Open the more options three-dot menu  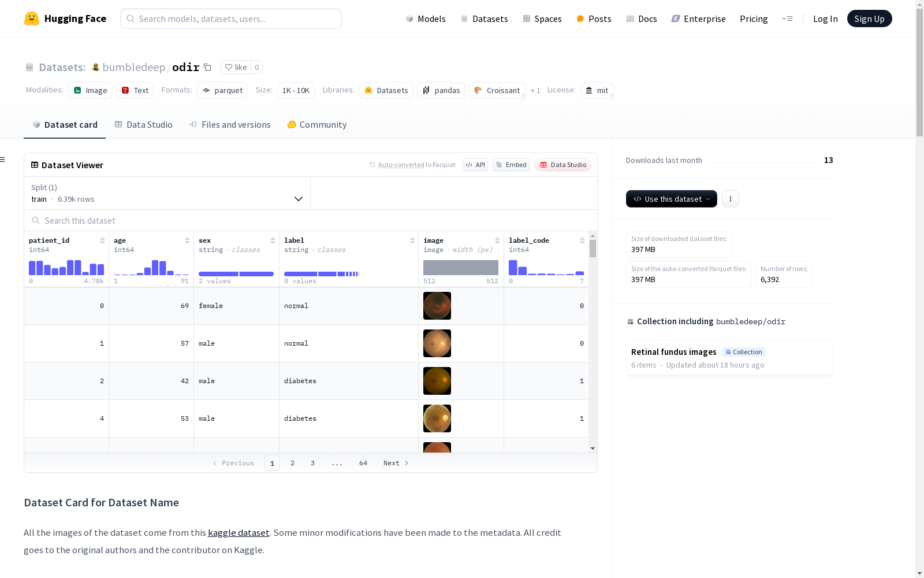(x=730, y=199)
